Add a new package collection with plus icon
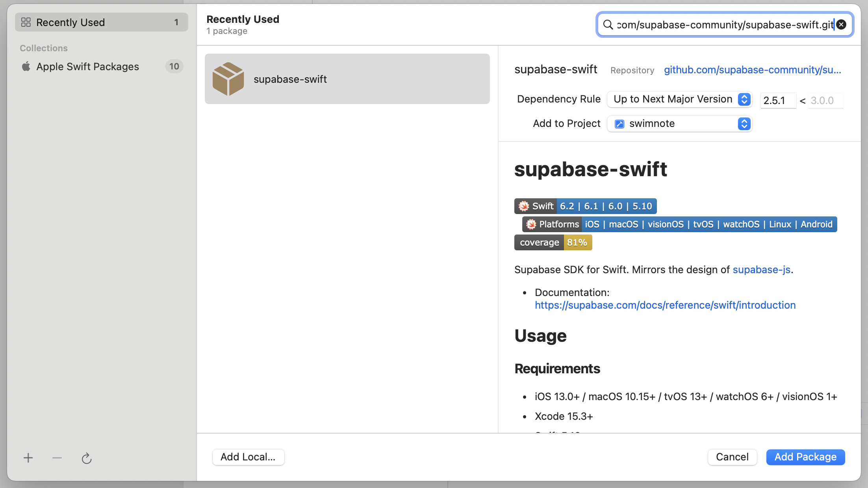 pos(28,458)
